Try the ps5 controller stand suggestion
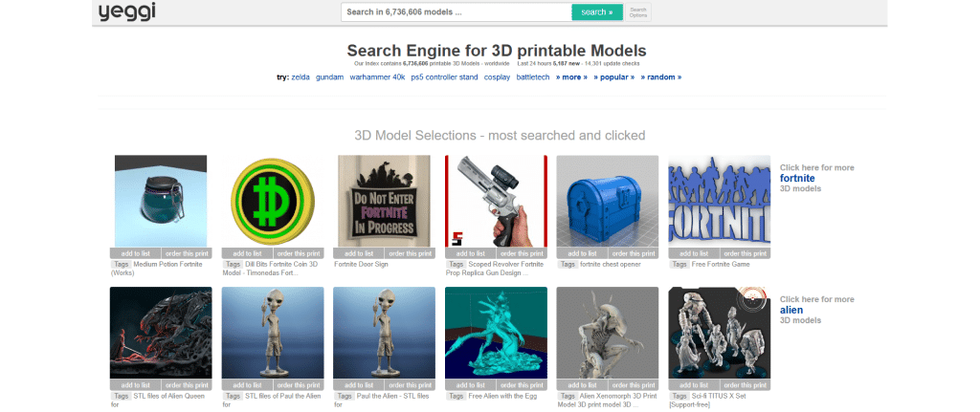980x412 pixels. click(x=444, y=77)
